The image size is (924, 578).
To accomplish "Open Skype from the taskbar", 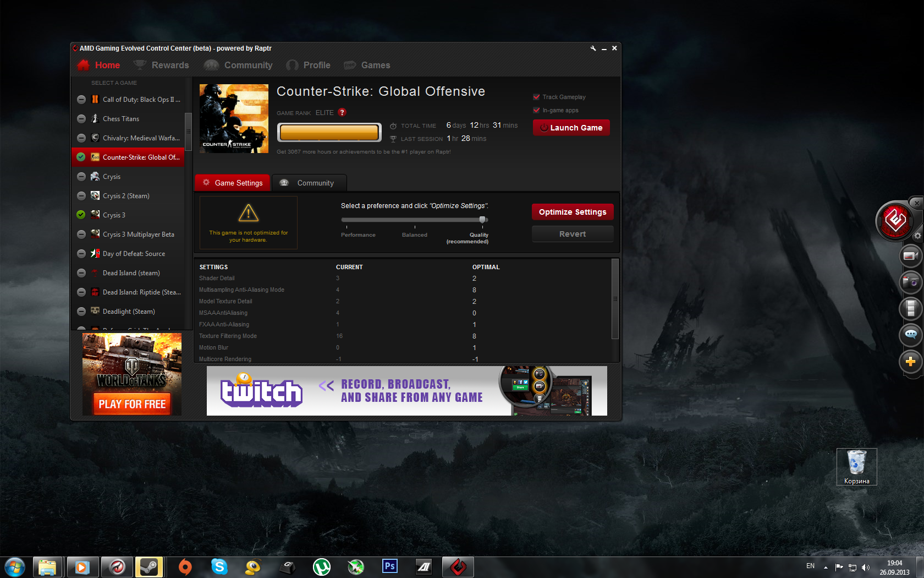I will point(219,566).
